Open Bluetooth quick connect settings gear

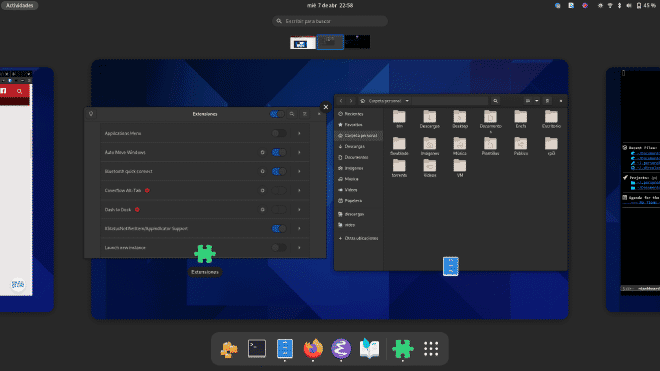coord(262,171)
